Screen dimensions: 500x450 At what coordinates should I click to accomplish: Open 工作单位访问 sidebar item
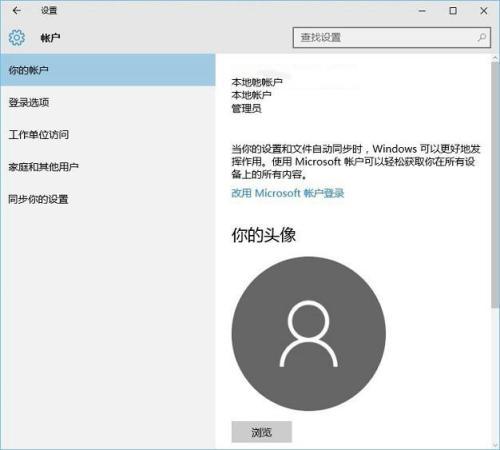pos(108,135)
